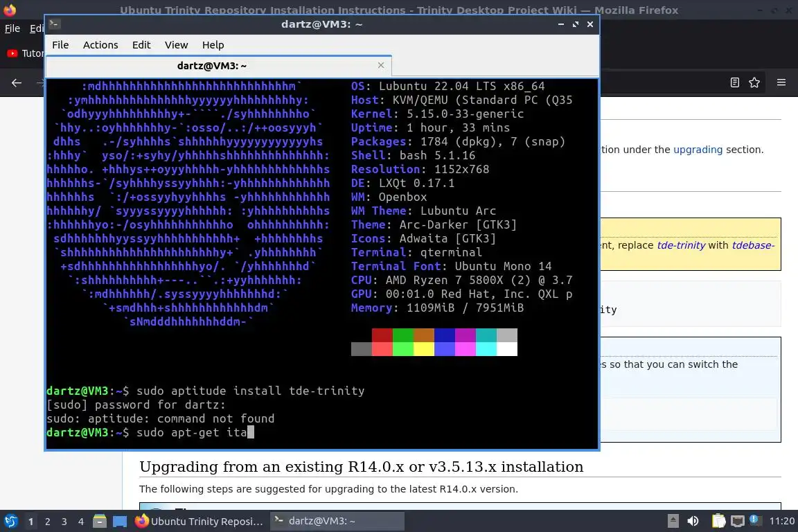Click the 'Kernel: 5.15.0-33-generic' line
Screen dimensions: 798x532
click(437, 114)
